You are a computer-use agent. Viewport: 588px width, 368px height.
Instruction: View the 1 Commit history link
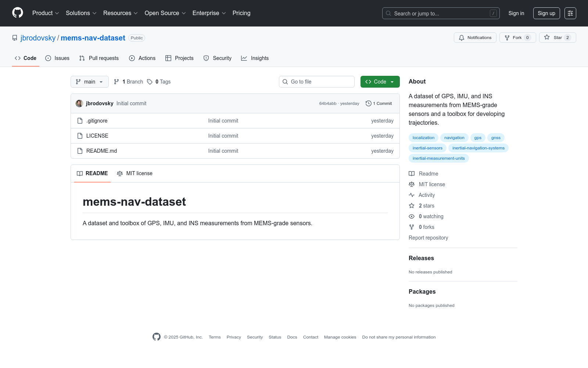[379, 103]
